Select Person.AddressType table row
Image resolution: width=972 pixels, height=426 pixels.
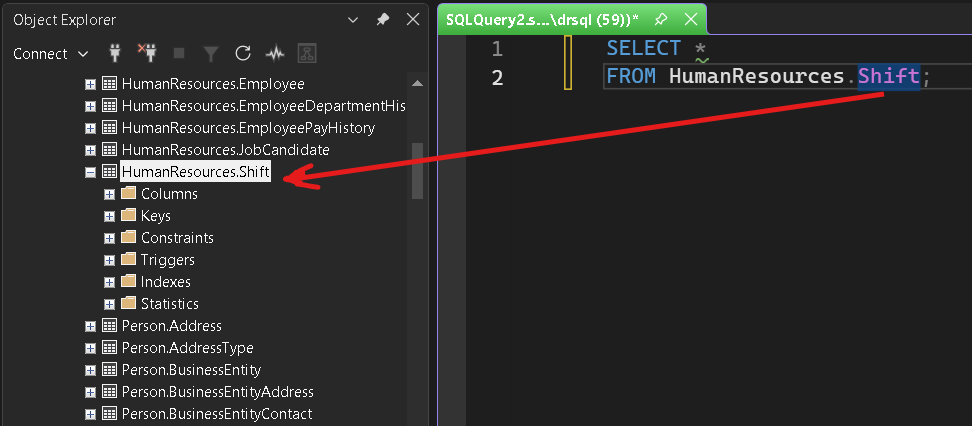click(x=187, y=348)
